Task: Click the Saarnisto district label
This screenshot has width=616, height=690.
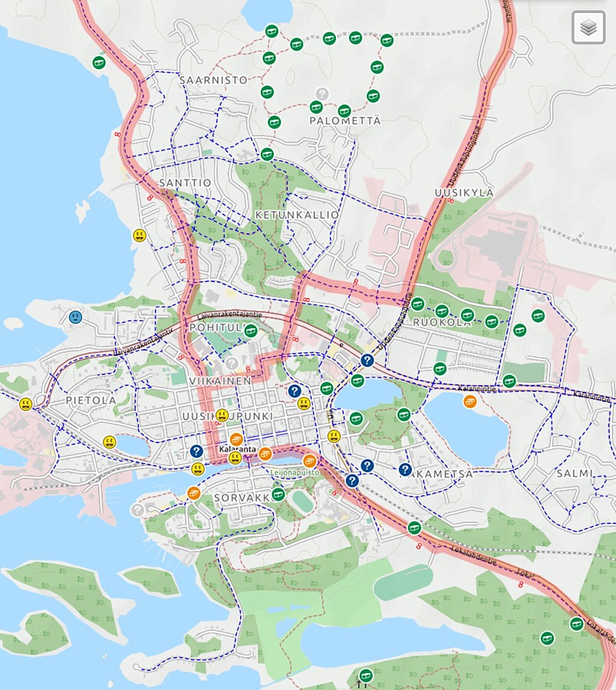Action: [x=213, y=80]
